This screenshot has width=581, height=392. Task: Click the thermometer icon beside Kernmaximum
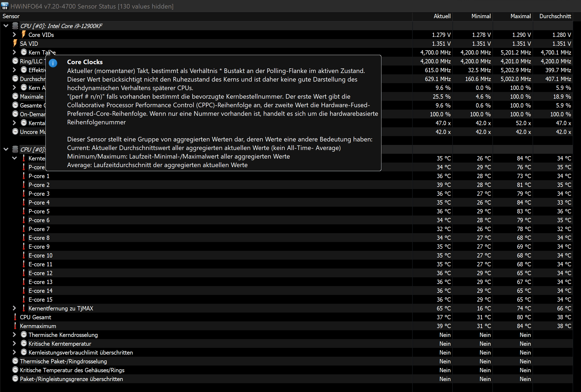point(15,326)
